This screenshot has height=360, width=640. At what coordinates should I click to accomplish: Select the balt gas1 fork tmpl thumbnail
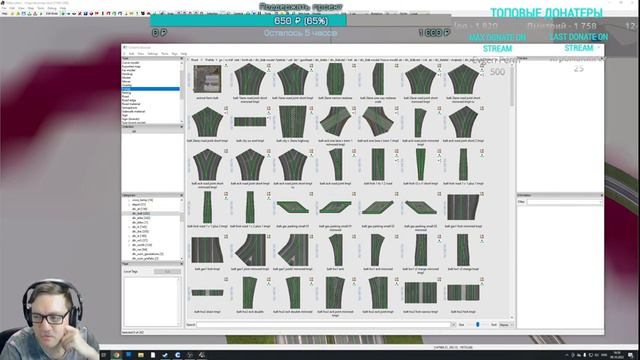pos(207,250)
